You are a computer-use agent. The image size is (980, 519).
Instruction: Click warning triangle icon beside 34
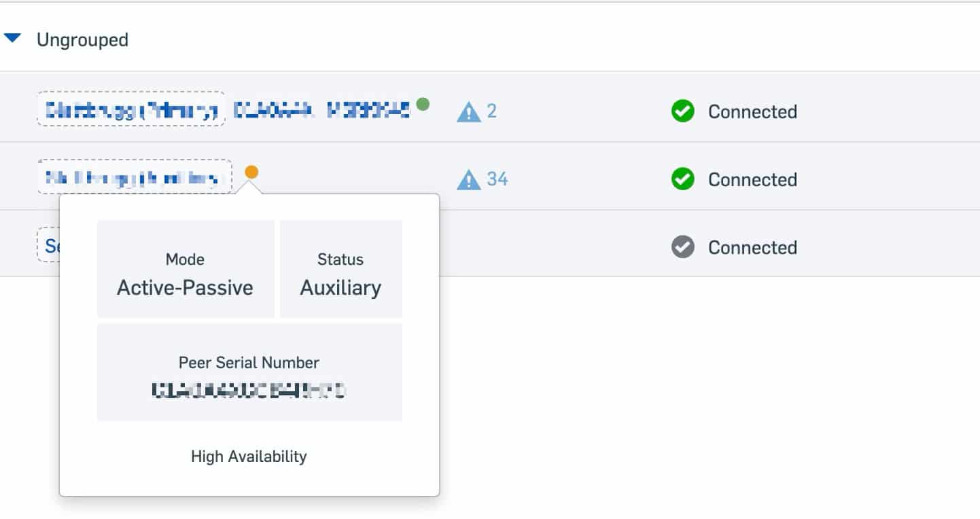469,180
